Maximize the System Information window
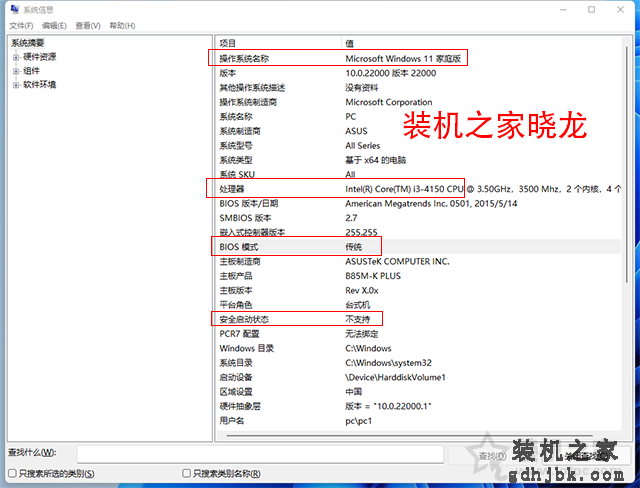This screenshot has width=640, height=488. tap(591, 9)
